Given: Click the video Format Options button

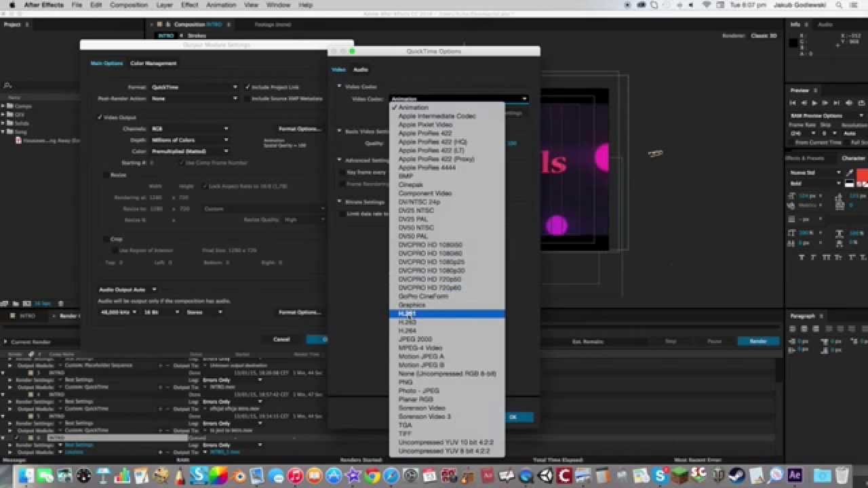Looking at the screenshot, I should (299, 129).
